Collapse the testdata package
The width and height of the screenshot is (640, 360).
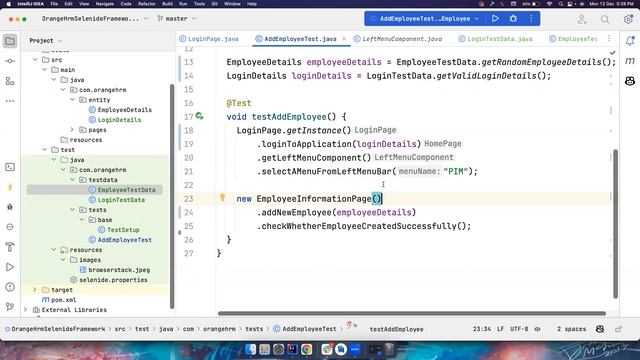pos(72,180)
